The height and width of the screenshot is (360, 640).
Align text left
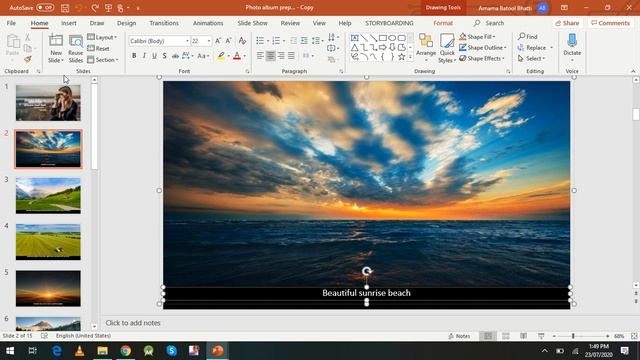[260, 56]
